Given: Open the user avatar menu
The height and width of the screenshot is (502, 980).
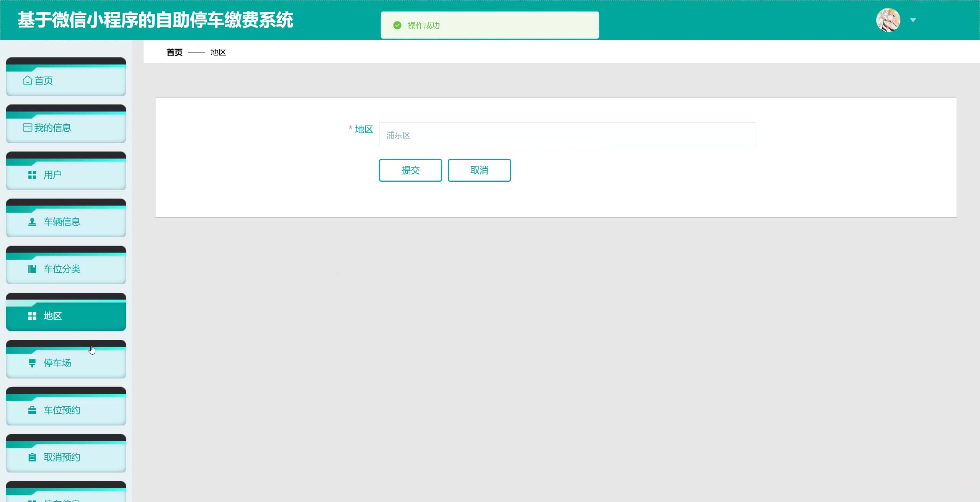Looking at the screenshot, I should (888, 20).
